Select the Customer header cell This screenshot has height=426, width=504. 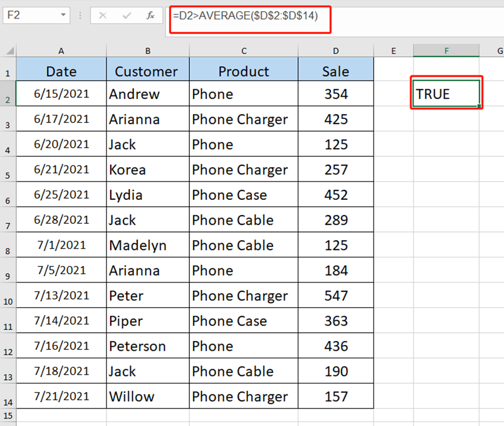pos(147,71)
